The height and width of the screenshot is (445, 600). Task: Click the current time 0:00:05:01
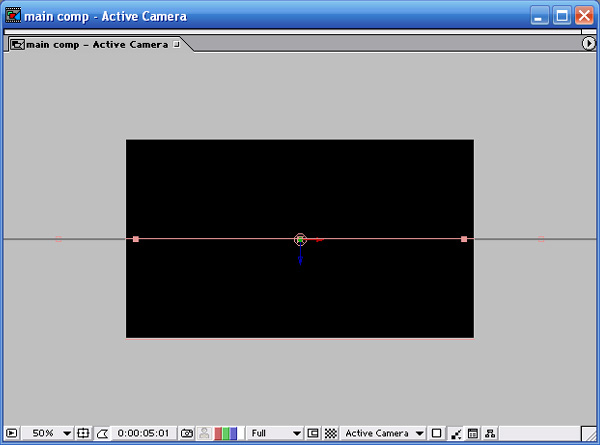point(143,434)
